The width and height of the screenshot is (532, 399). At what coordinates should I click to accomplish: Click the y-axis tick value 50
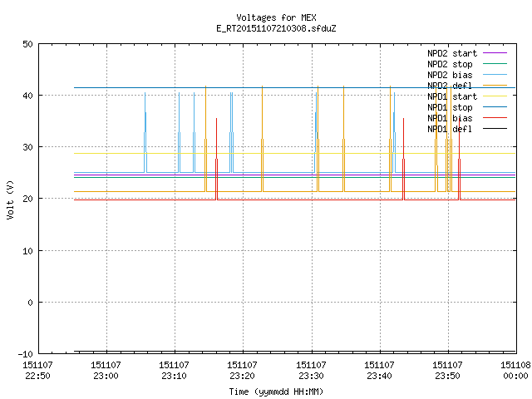(27, 44)
